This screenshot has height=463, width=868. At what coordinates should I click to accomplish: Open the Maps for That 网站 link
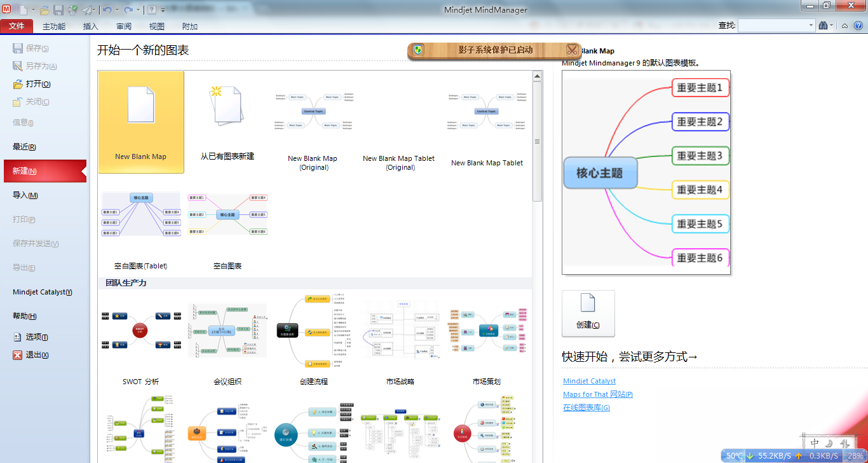pos(597,394)
